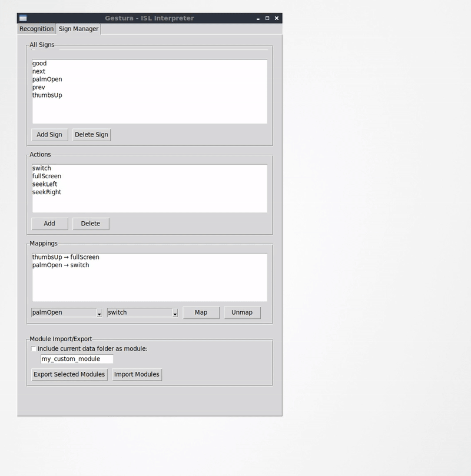Select 'thumbsUp' in All Signs list
471x476 pixels.
pyautogui.click(x=150, y=95)
